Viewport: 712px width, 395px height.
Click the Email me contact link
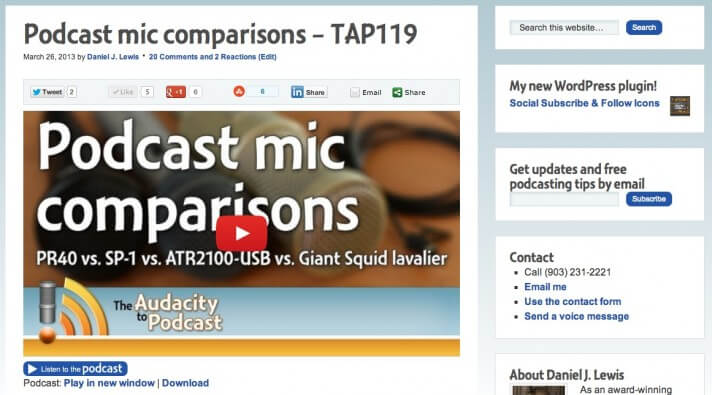[545, 287]
